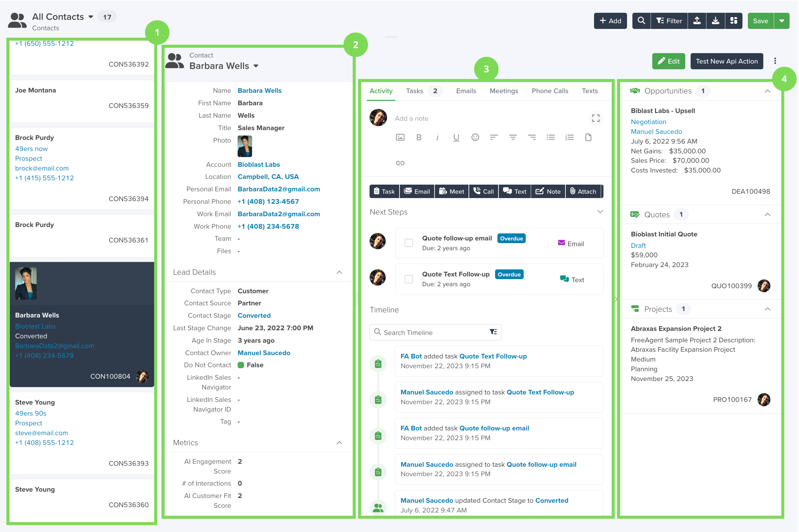The width and height of the screenshot is (799, 532).
Task: Open the Texts tab
Action: pos(589,91)
